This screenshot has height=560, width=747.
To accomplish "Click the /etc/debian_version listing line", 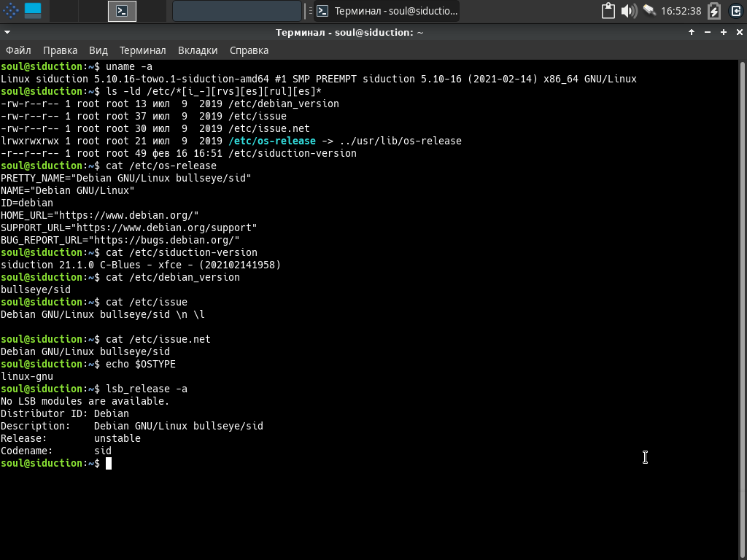I will 169,104.
